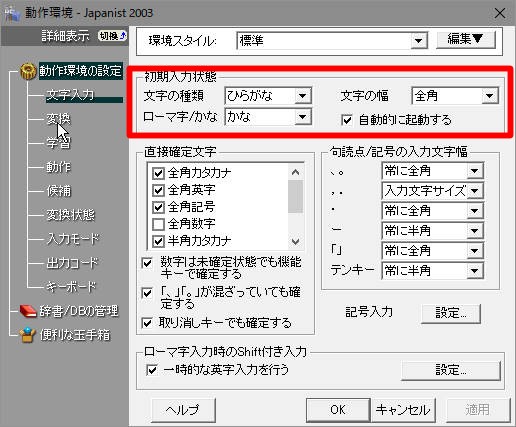516x427 pixels.
Task: Open the 文字の種類 dropdown
Action: click(x=303, y=96)
